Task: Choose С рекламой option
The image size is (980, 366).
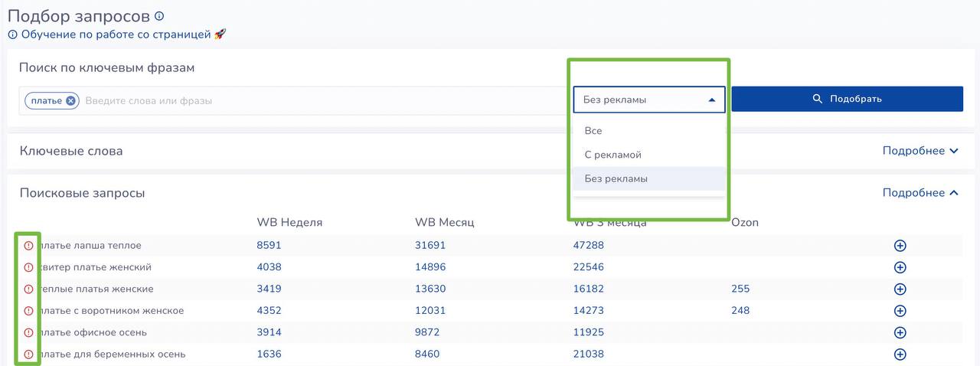Action: click(x=612, y=155)
